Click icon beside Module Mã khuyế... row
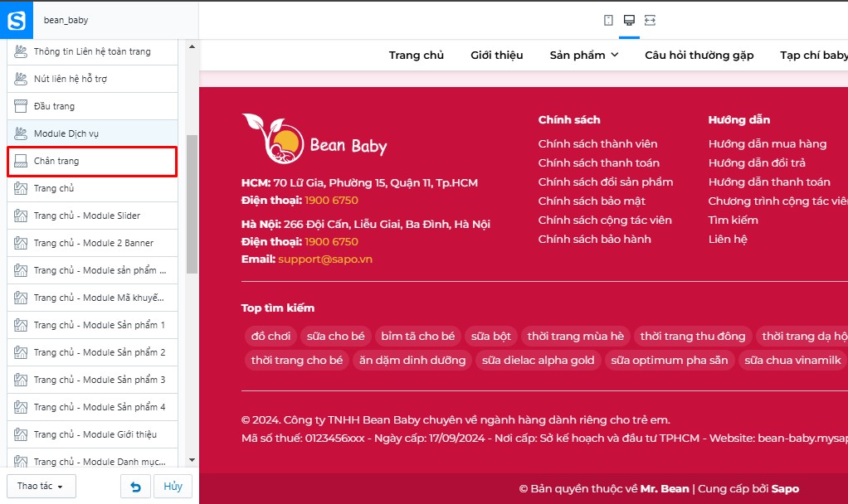This screenshot has height=504, width=848. [x=21, y=298]
